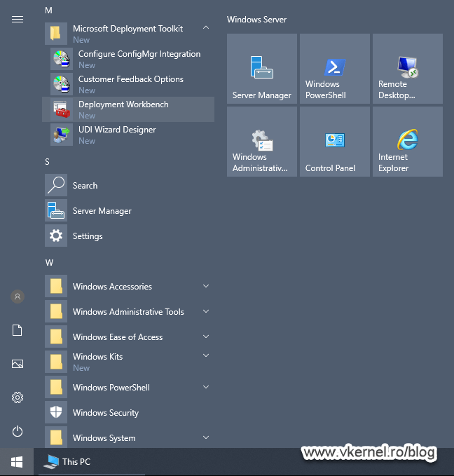The height and width of the screenshot is (476, 454).
Task: Open Customer Feedback Options icon
Action: point(62,84)
